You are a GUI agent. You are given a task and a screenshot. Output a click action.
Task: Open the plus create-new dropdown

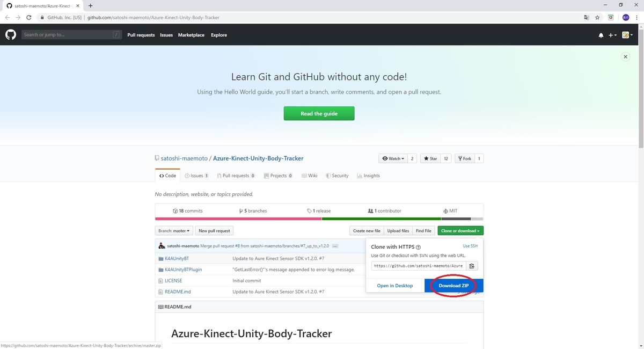[612, 35]
